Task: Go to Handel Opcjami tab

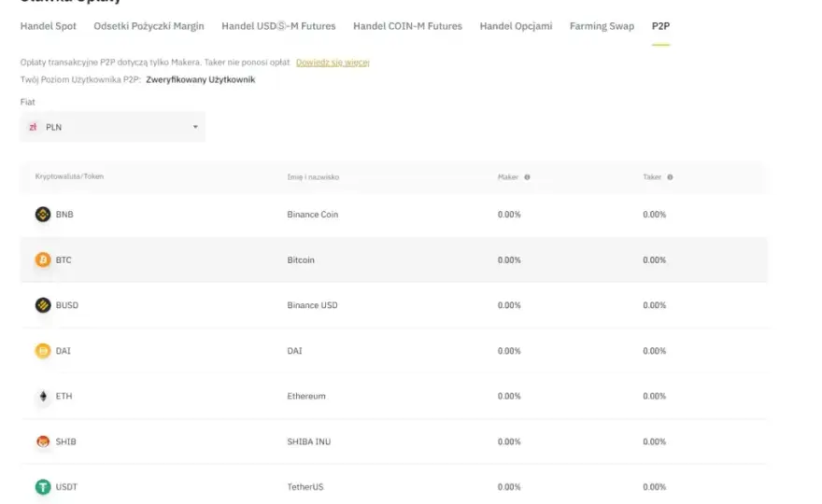Action: tap(516, 26)
